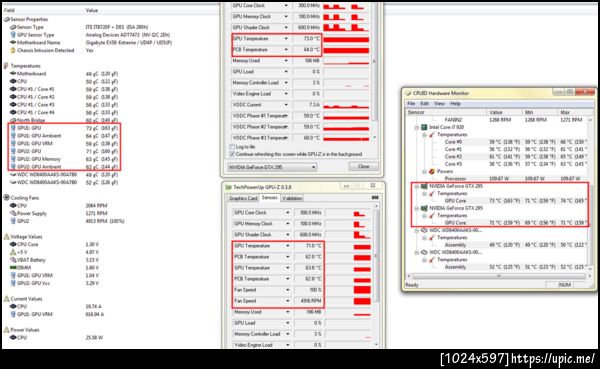Image resolution: width=600 pixels, height=369 pixels.
Task: Open the Help menu in HWMonitor
Action: click(x=455, y=104)
